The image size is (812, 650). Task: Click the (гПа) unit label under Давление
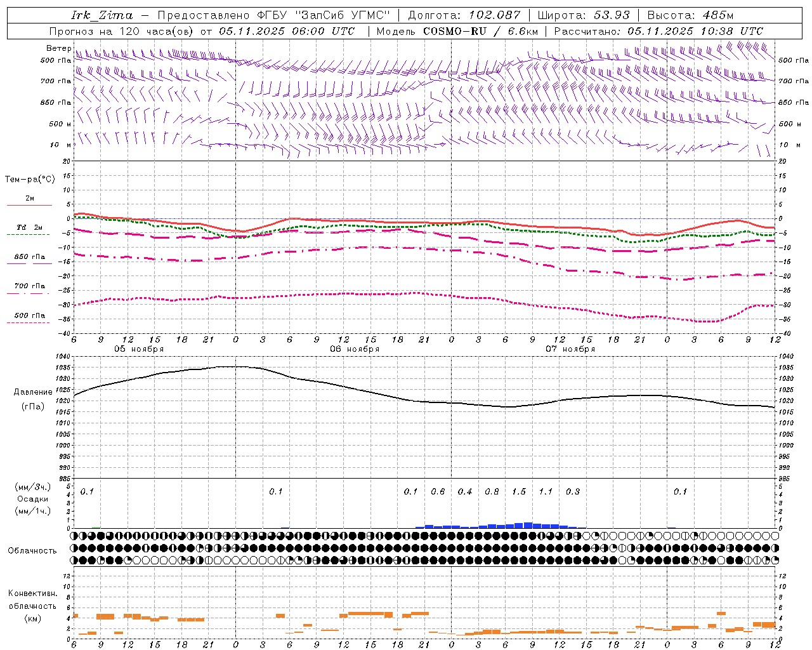33,407
